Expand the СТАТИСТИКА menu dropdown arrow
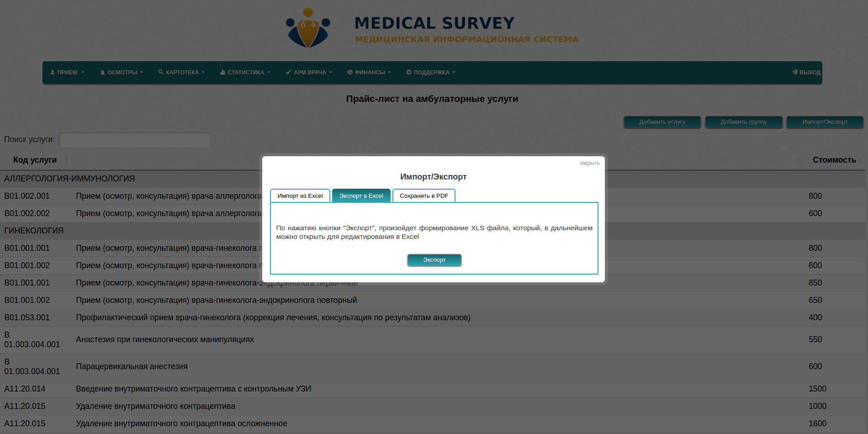868x434 pixels. pyautogui.click(x=269, y=72)
